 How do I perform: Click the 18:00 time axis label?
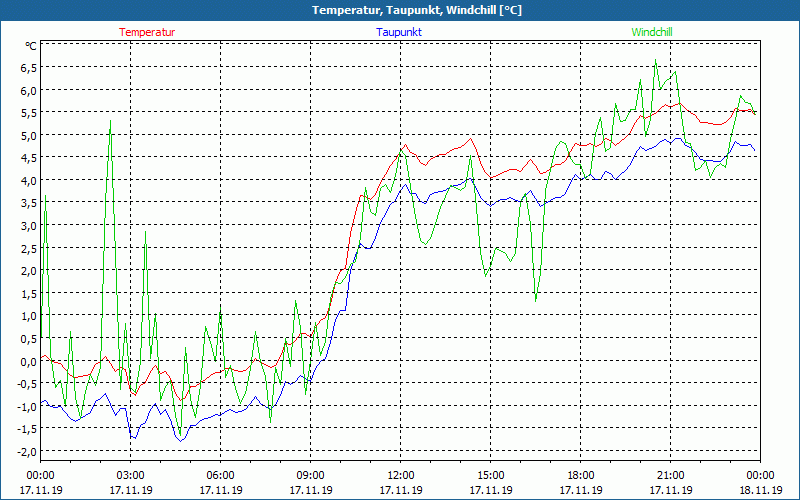pyautogui.click(x=581, y=476)
